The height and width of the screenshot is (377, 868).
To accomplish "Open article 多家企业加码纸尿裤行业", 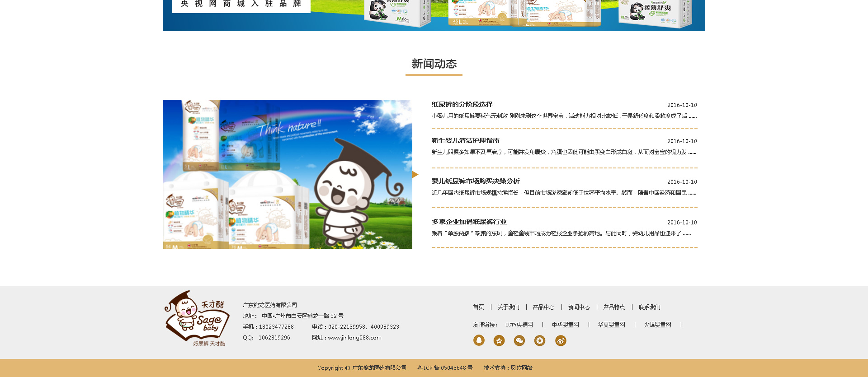I will tap(469, 222).
